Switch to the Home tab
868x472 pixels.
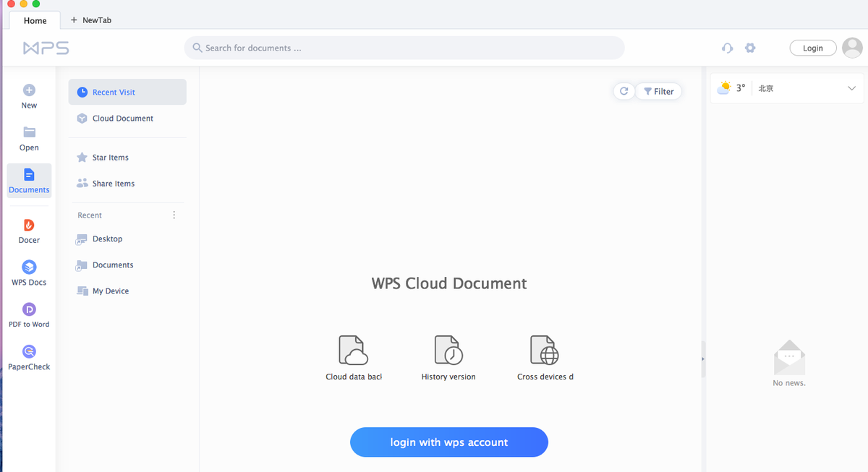(x=35, y=20)
